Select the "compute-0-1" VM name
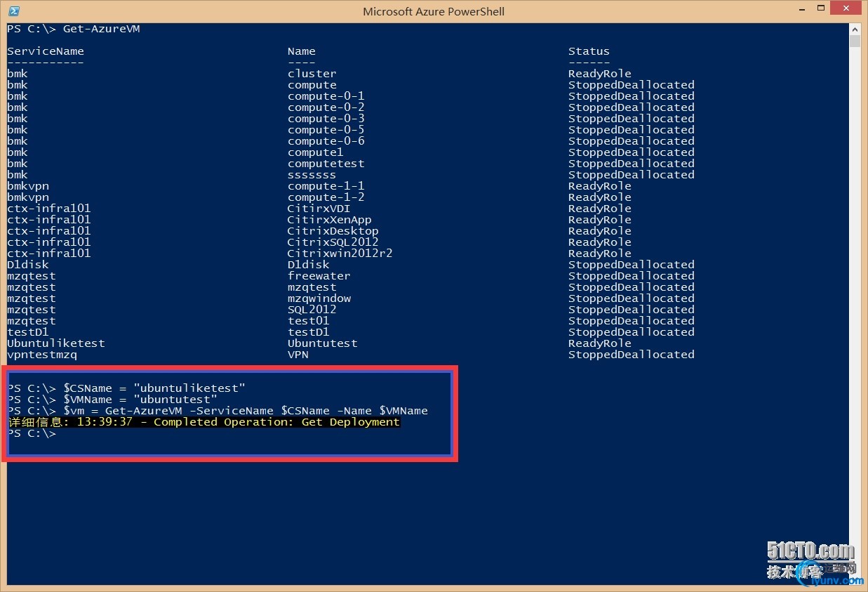This screenshot has height=592, width=868. [x=326, y=96]
